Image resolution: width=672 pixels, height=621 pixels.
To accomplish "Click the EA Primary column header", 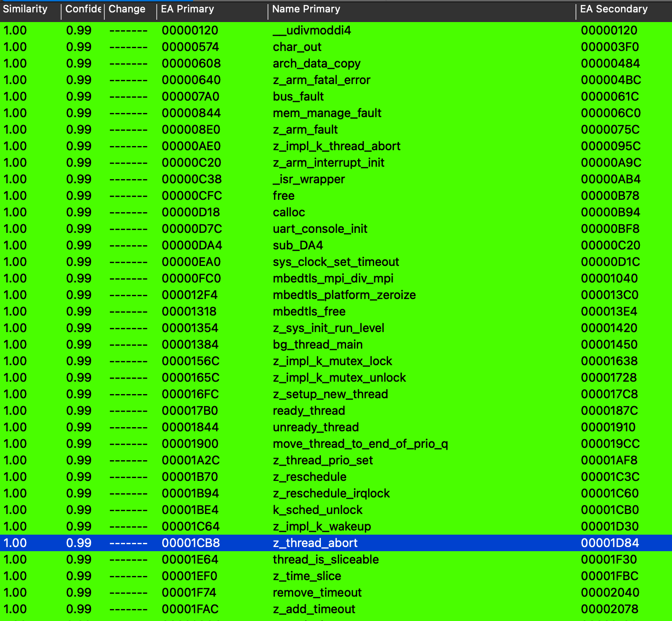I will point(188,9).
